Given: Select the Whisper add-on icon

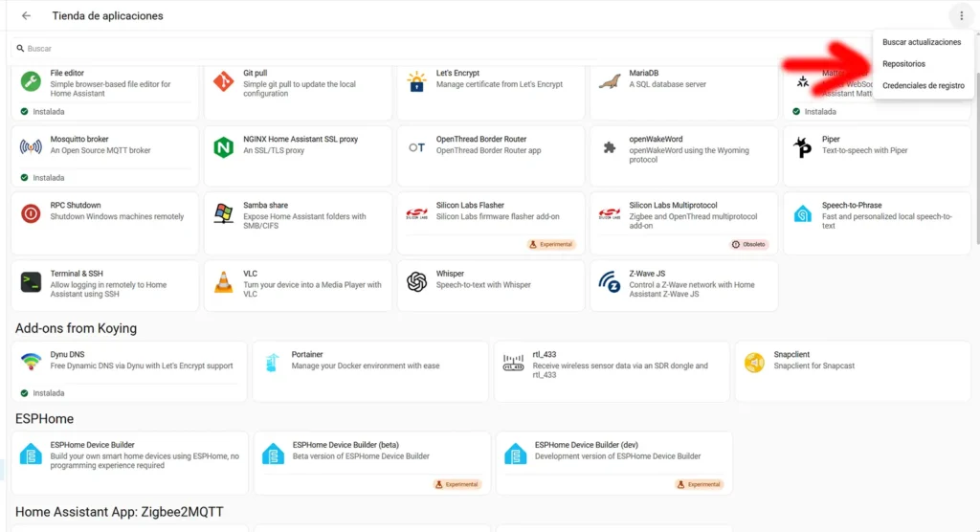Looking at the screenshot, I should [x=416, y=282].
